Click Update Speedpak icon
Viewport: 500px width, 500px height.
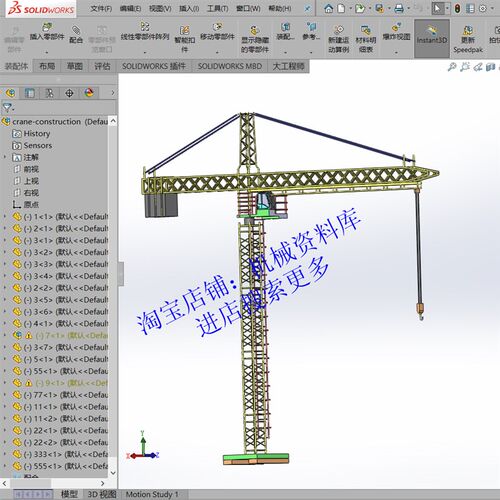468,30
